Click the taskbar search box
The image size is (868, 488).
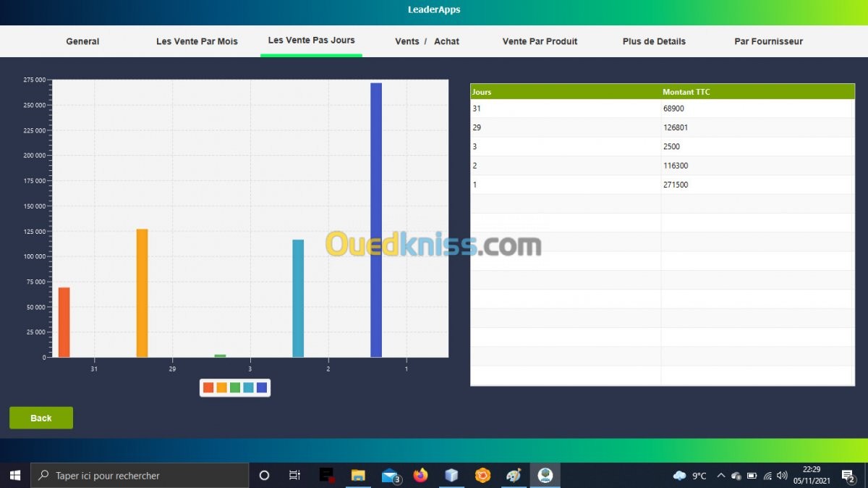click(140, 476)
